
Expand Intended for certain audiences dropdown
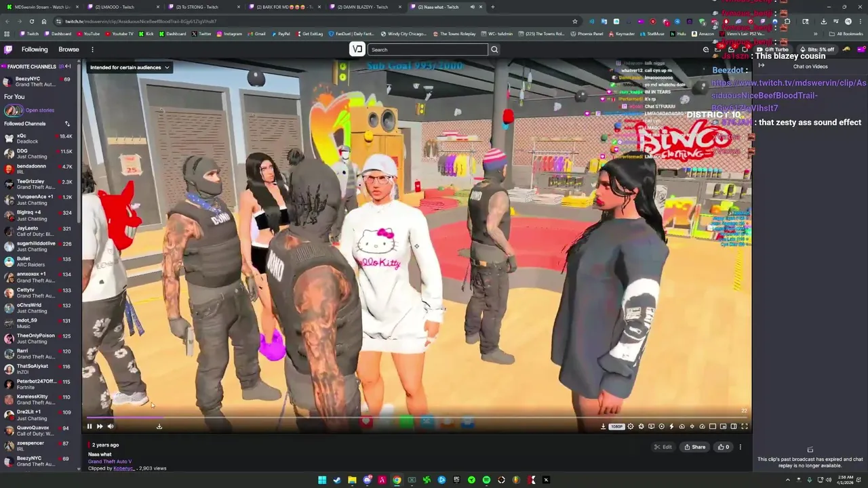point(130,67)
